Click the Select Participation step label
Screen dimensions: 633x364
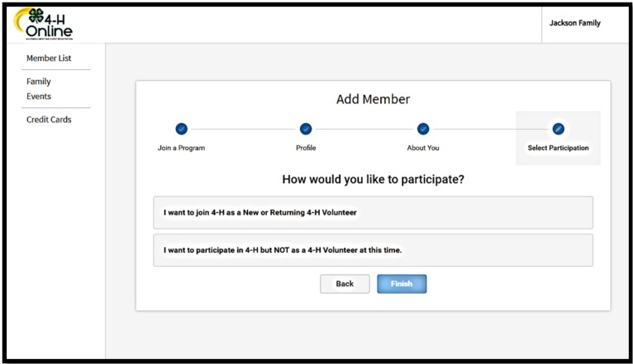pos(558,149)
